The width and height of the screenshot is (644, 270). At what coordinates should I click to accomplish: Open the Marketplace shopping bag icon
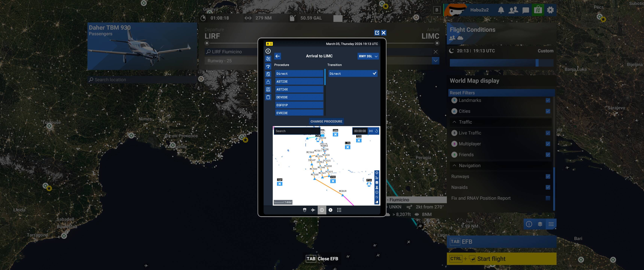click(538, 10)
